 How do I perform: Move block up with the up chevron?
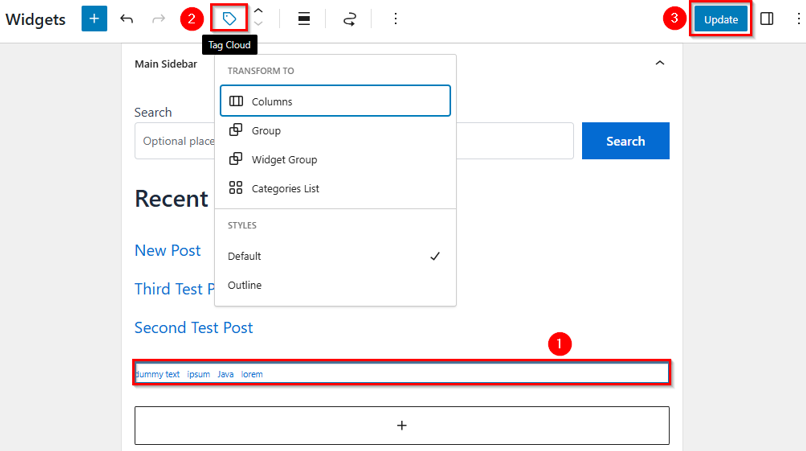pyautogui.click(x=259, y=11)
